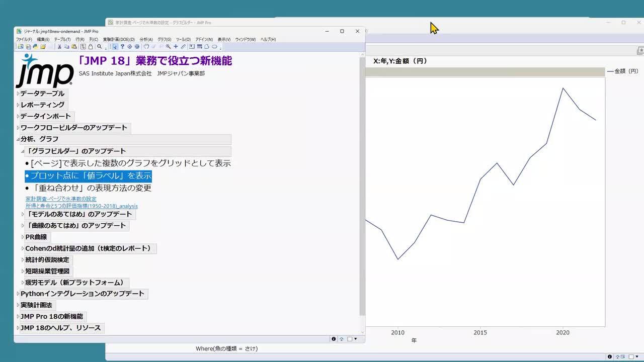Open the 分析(A) menu

[146, 39]
